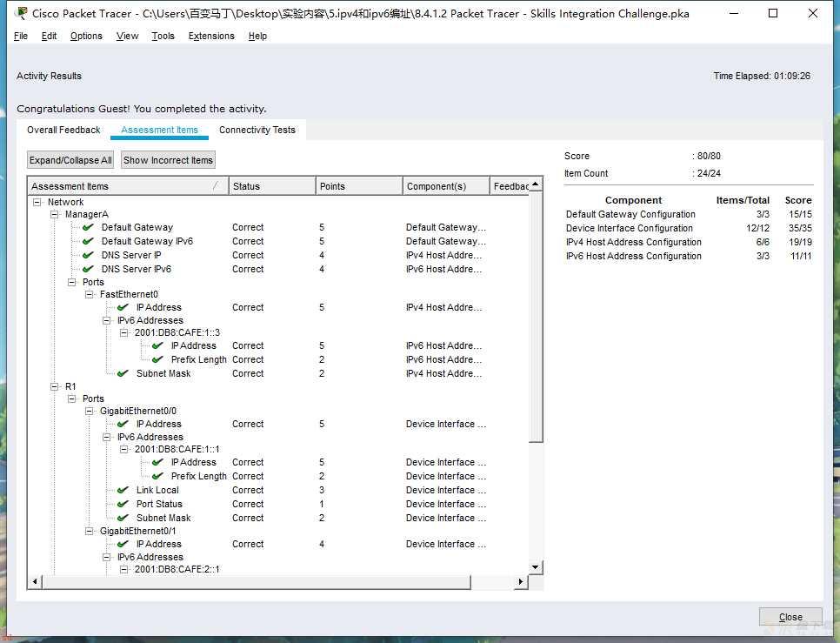The height and width of the screenshot is (643, 840).
Task: Sort by the Assessment Items column header
Action: point(128,186)
